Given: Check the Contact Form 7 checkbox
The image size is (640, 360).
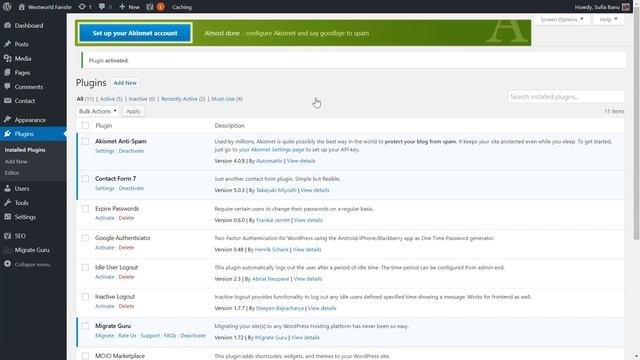Looking at the screenshot, I should 85,179.
